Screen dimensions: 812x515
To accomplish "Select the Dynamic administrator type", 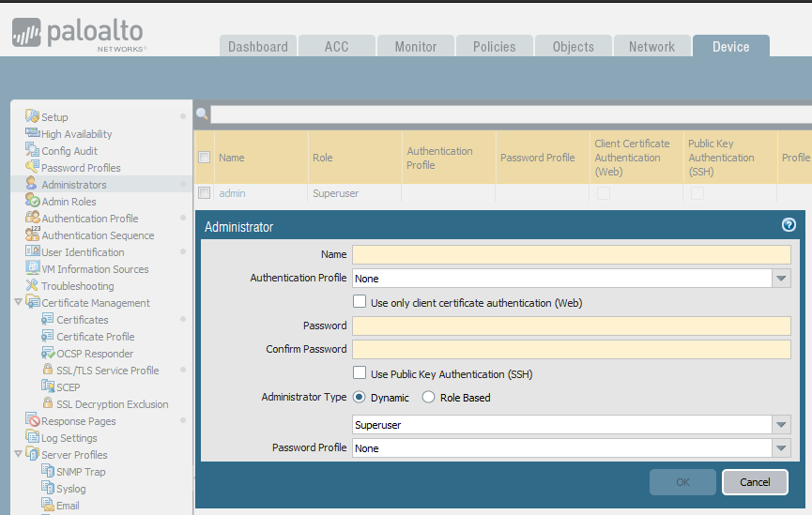I will click(359, 397).
